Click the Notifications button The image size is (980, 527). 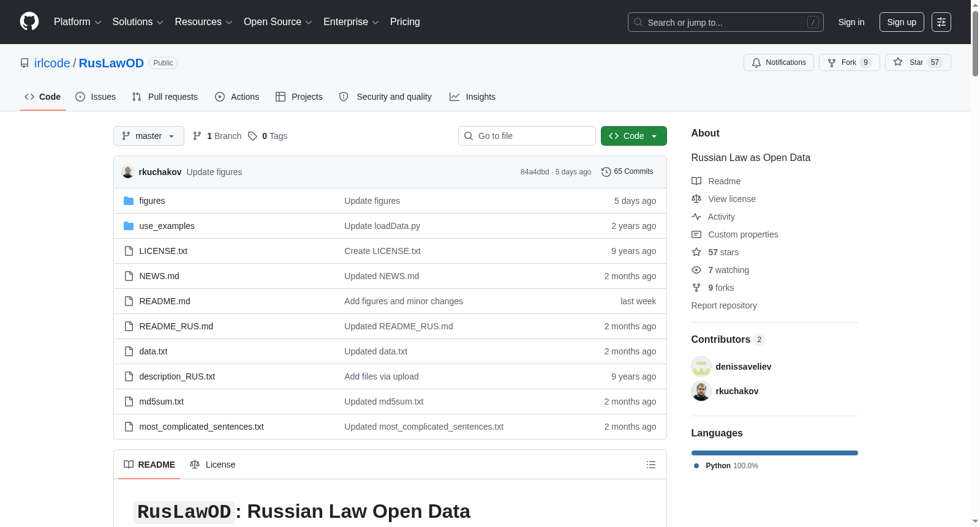pyautogui.click(x=778, y=62)
